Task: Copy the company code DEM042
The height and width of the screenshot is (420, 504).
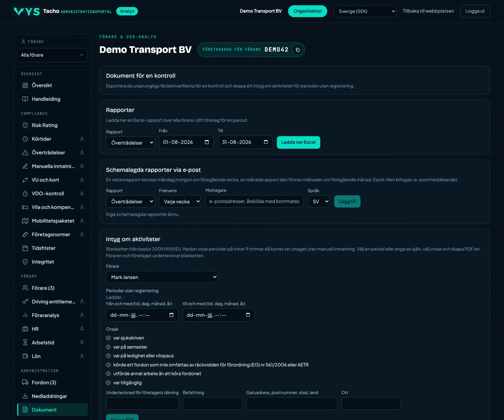Action: 298,50
